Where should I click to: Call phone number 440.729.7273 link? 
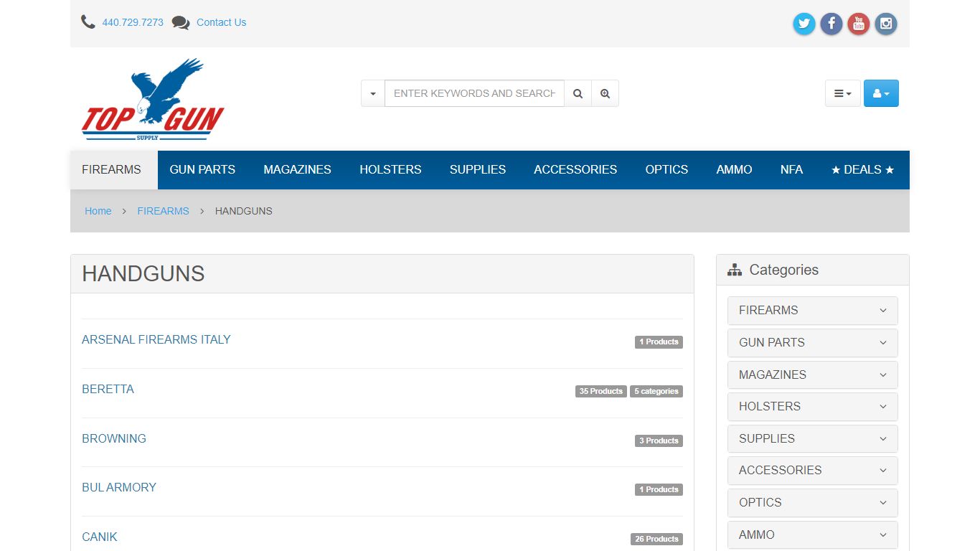pyautogui.click(x=133, y=22)
